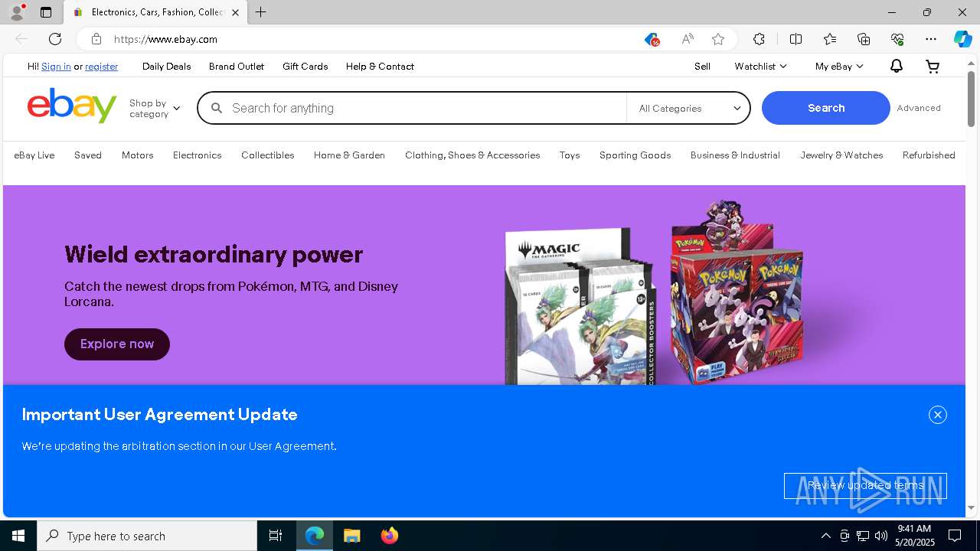The width and height of the screenshot is (980, 551).
Task: Open the Home & Garden category
Action: tap(349, 155)
